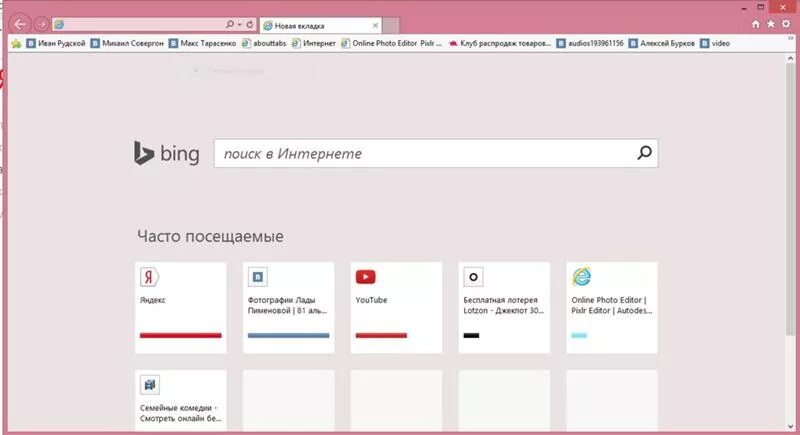Refresh the page with the reload icon
The width and height of the screenshot is (800, 435).
249,24
